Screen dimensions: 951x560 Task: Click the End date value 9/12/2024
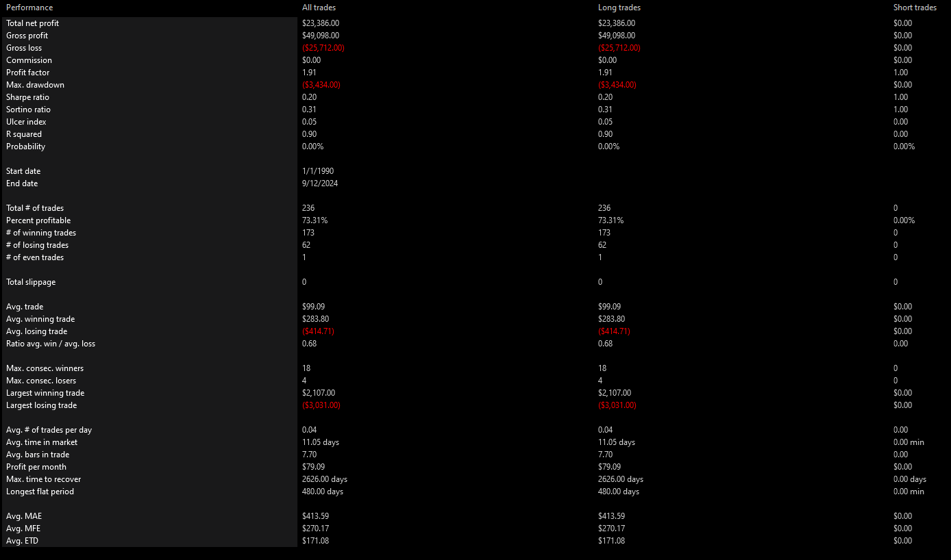click(x=320, y=183)
